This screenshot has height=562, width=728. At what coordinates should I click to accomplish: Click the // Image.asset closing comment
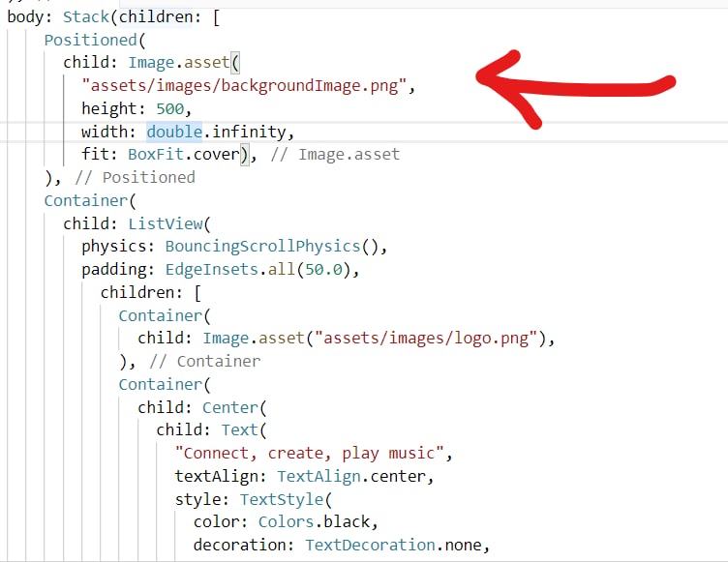pos(335,155)
